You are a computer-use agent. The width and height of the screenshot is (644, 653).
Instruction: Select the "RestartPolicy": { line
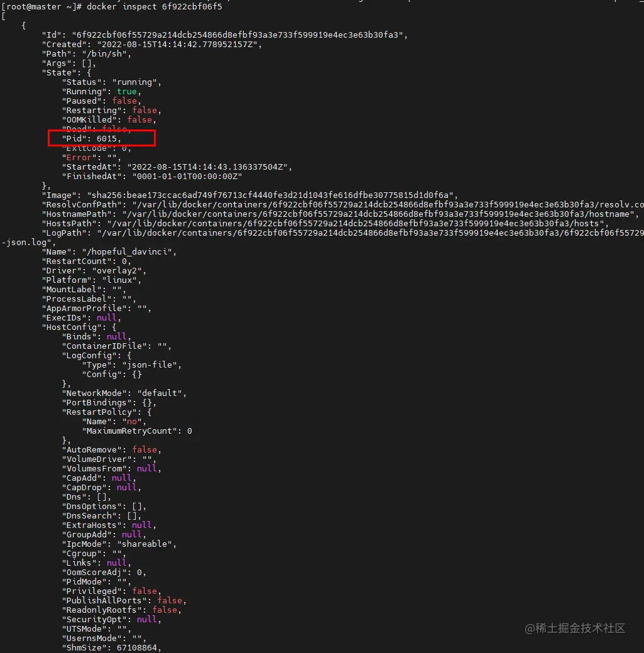pyautogui.click(x=107, y=412)
